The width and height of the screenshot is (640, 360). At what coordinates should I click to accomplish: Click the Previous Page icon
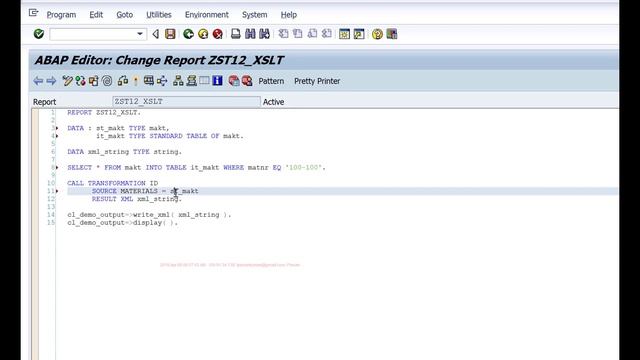point(298,34)
